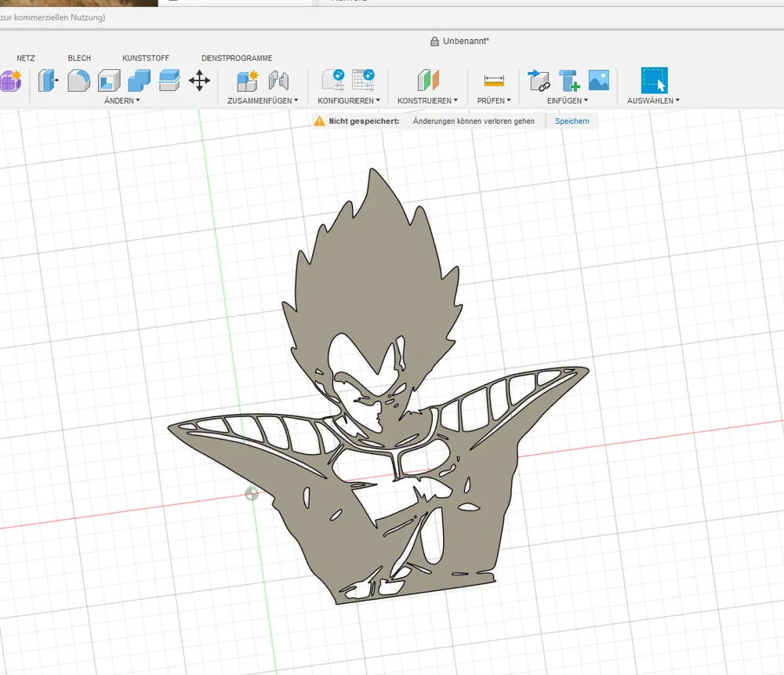Viewport: 784px width, 675px height.
Task: Open the EINFÜGEN dropdown menu
Action: 568,100
